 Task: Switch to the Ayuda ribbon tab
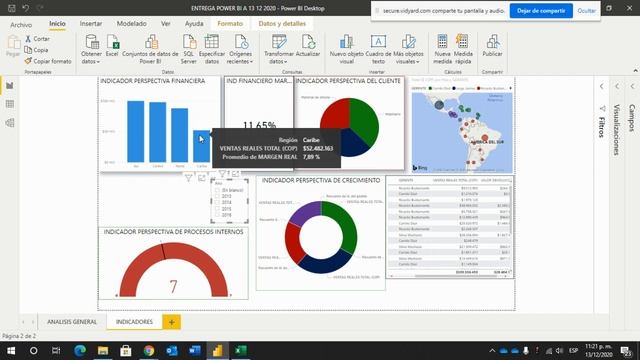[194, 24]
